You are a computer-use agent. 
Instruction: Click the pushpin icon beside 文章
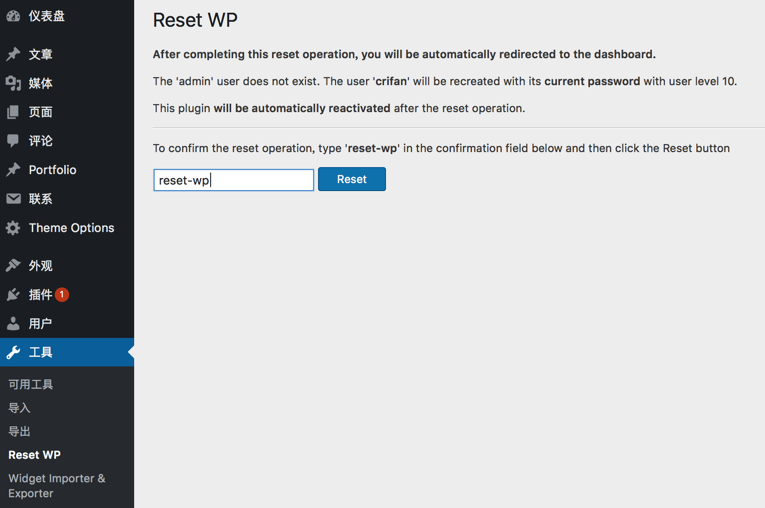(x=13, y=54)
